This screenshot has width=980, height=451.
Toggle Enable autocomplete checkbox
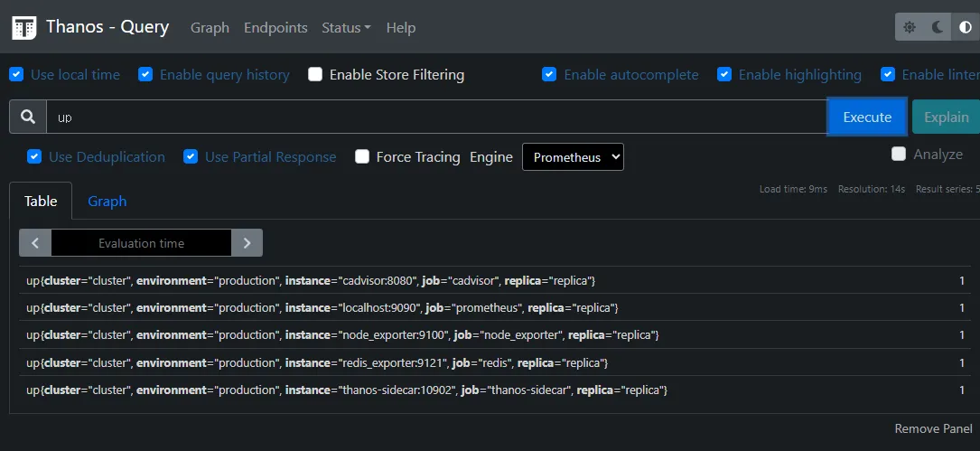(549, 74)
